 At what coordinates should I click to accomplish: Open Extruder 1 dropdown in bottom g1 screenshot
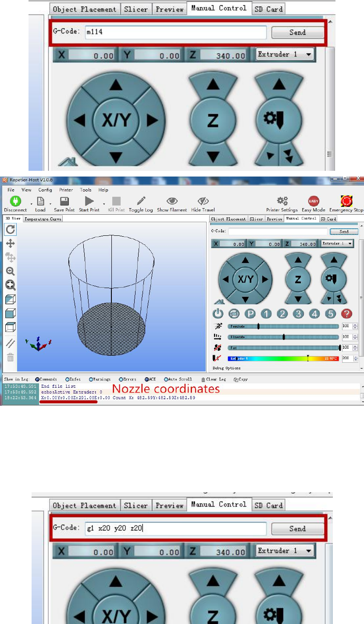(x=285, y=551)
